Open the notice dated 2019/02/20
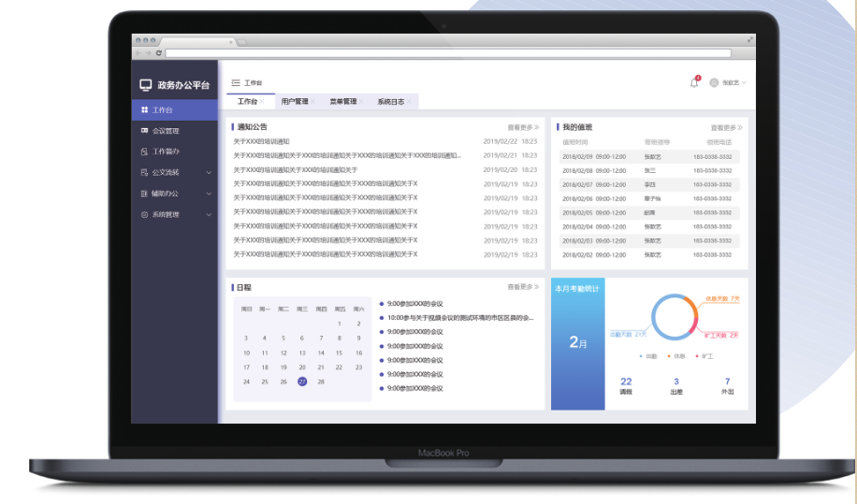 click(x=385, y=170)
